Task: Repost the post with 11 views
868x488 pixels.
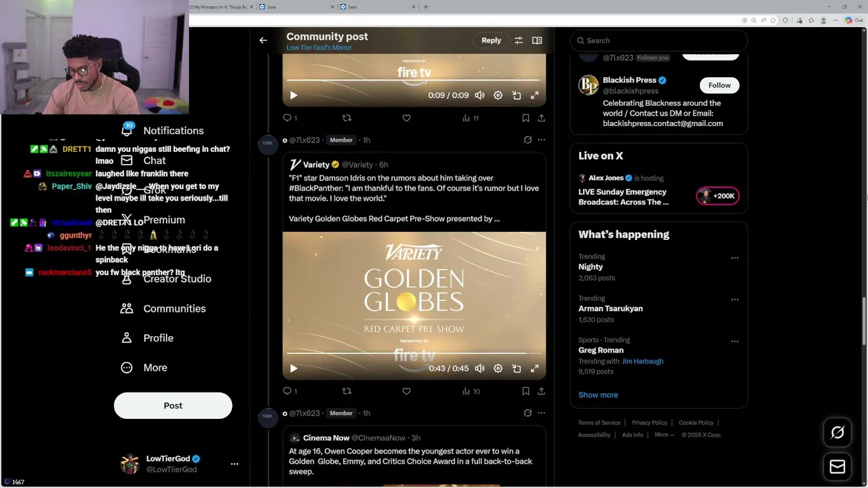Action: click(x=347, y=118)
